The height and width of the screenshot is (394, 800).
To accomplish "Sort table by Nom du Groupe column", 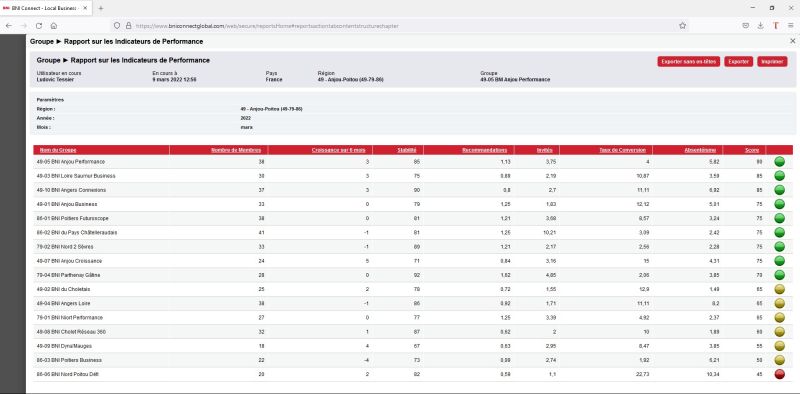I will click(58, 150).
